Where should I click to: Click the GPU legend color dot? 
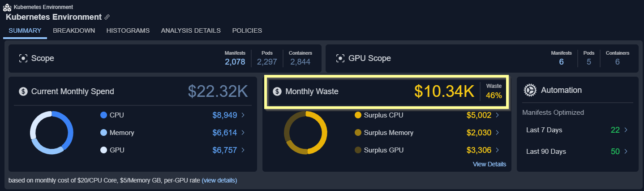click(104, 150)
